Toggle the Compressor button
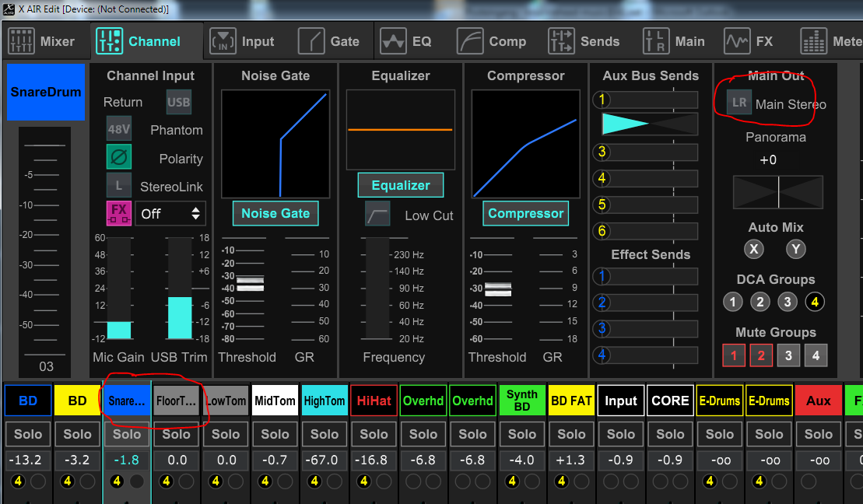 tap(525, 213)
